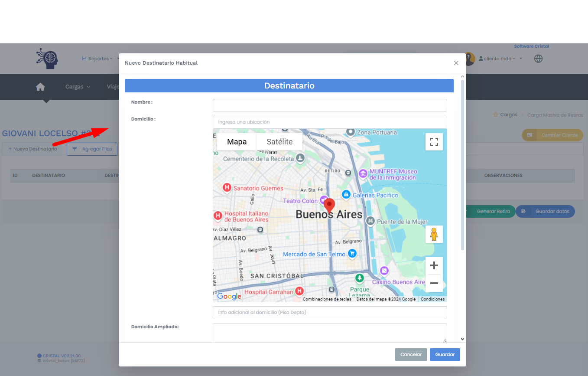Click the Galerías Pacífico shopping marker
Viewport: 588px width, 376px height.
[x=346, y=195]
